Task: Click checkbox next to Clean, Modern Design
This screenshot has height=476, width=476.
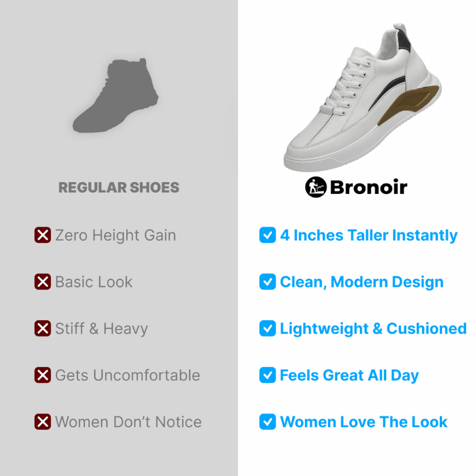Action: [267, 281]
